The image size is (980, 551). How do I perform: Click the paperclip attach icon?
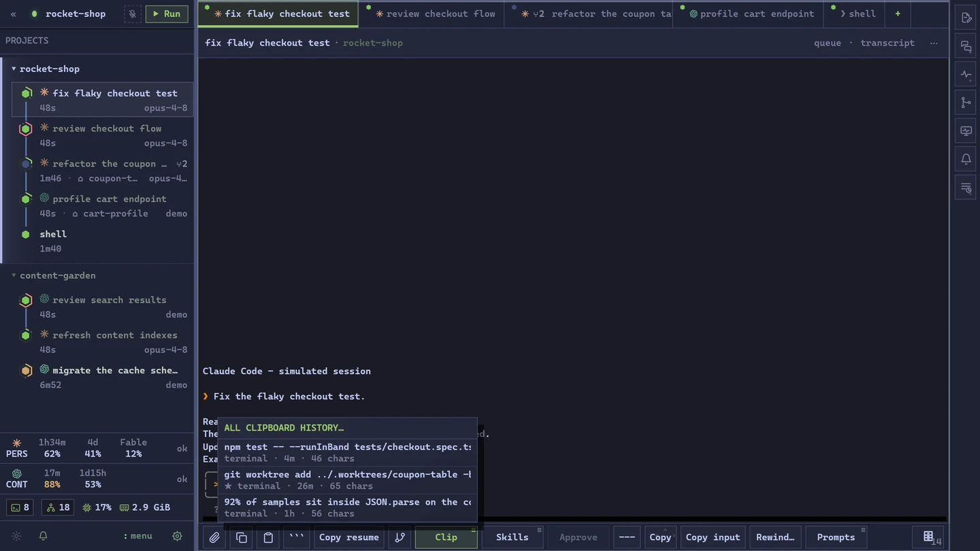tap(214, 537)
